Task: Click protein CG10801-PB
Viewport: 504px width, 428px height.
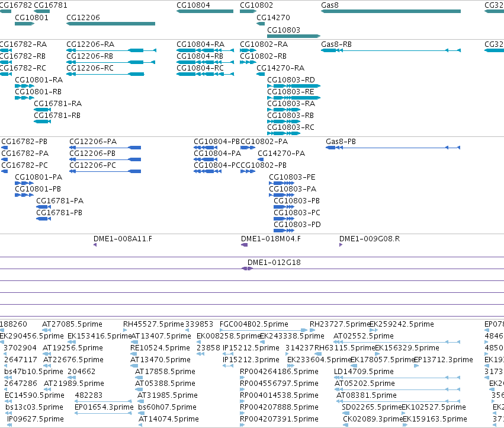Action: point(38,189)
